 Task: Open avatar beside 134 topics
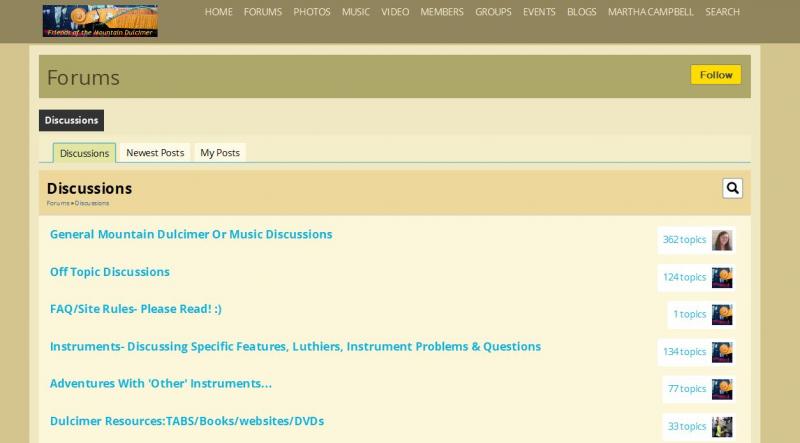(x=722, y=352)
